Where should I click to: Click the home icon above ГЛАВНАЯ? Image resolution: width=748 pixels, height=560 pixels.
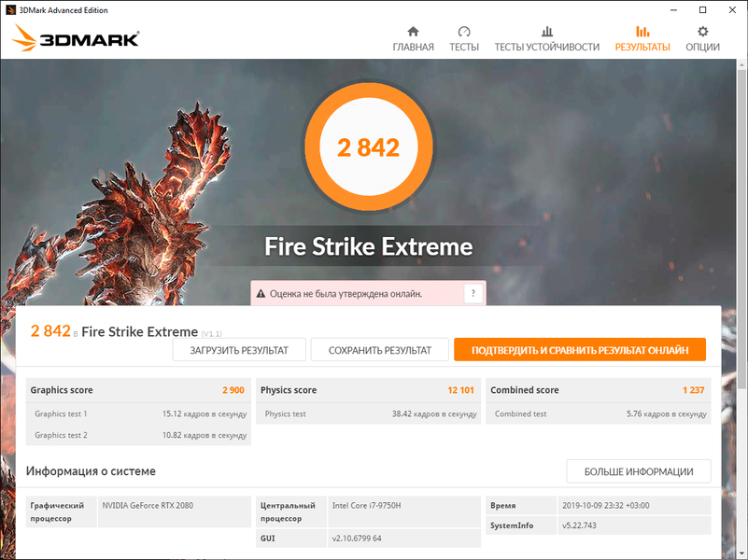click(413, 32)
